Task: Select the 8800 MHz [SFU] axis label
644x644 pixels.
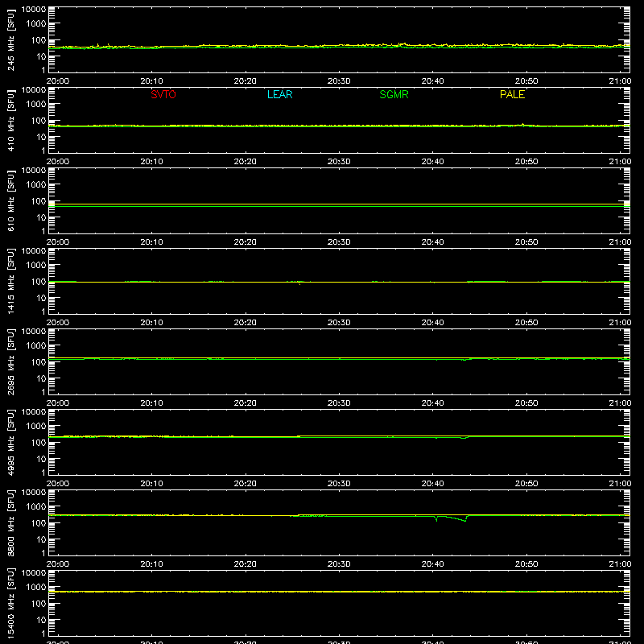Action: 10,522
